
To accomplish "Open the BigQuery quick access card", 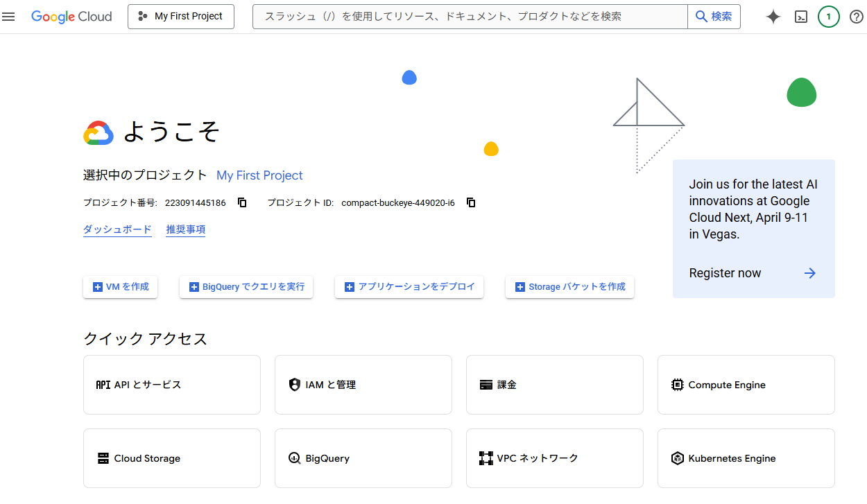I will point(363,458).
